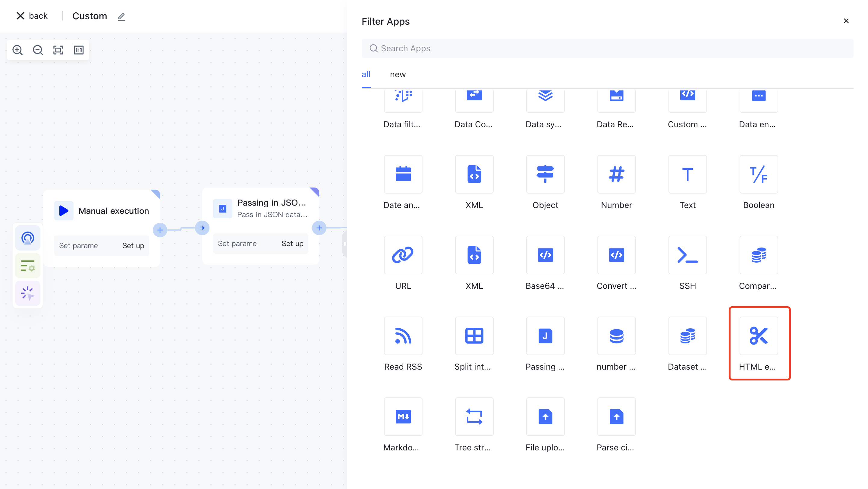Switch to the all tab

[366, 74]
